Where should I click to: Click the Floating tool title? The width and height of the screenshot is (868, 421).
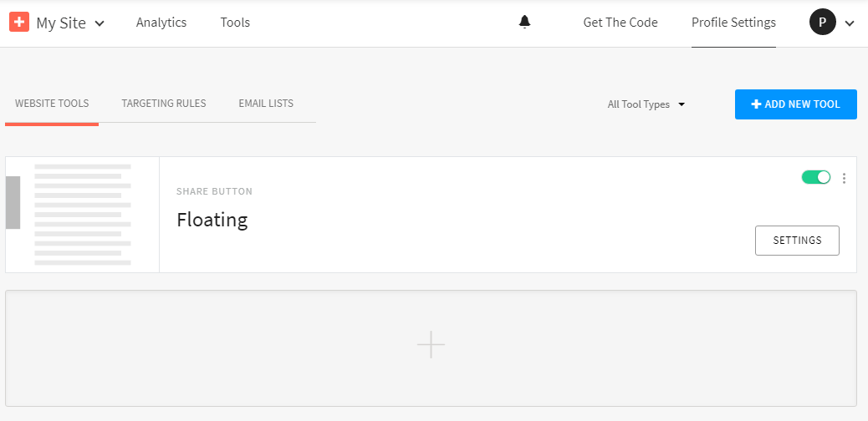[212, 220]
